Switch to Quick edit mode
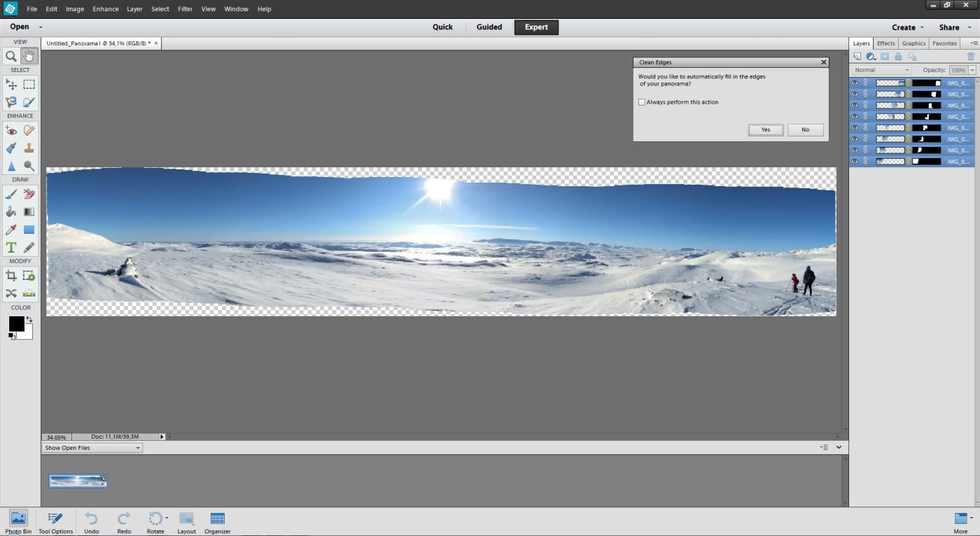The image size is (980, 536). (442, 27)
